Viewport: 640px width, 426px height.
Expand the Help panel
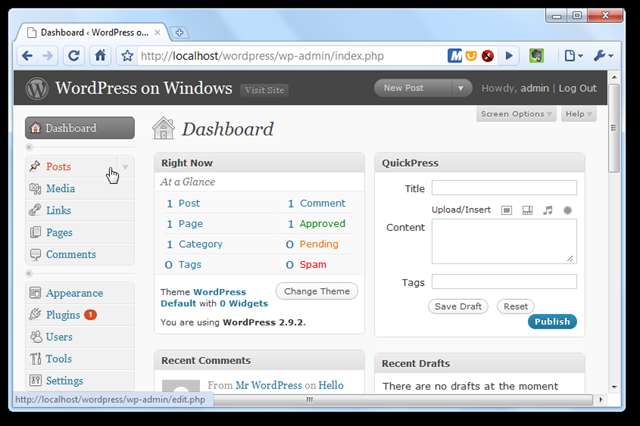pyautogui.click(x=578, y=114)
